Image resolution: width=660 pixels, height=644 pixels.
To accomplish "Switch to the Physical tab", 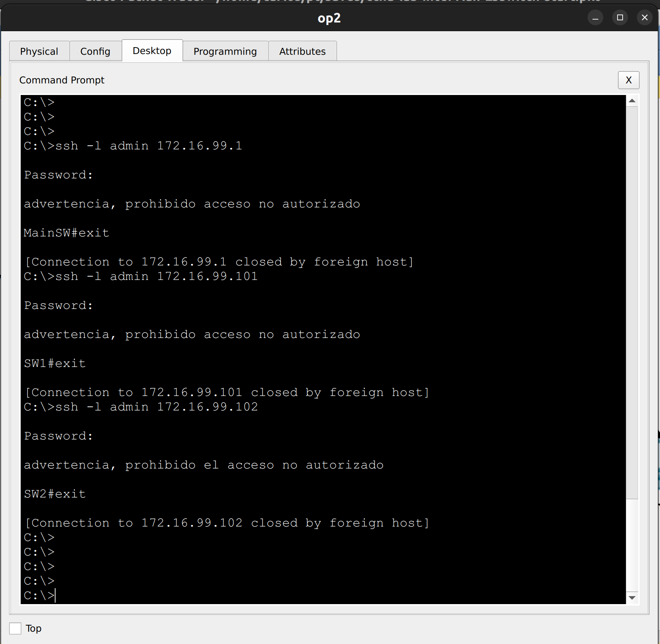I will (x=39, y=51).
